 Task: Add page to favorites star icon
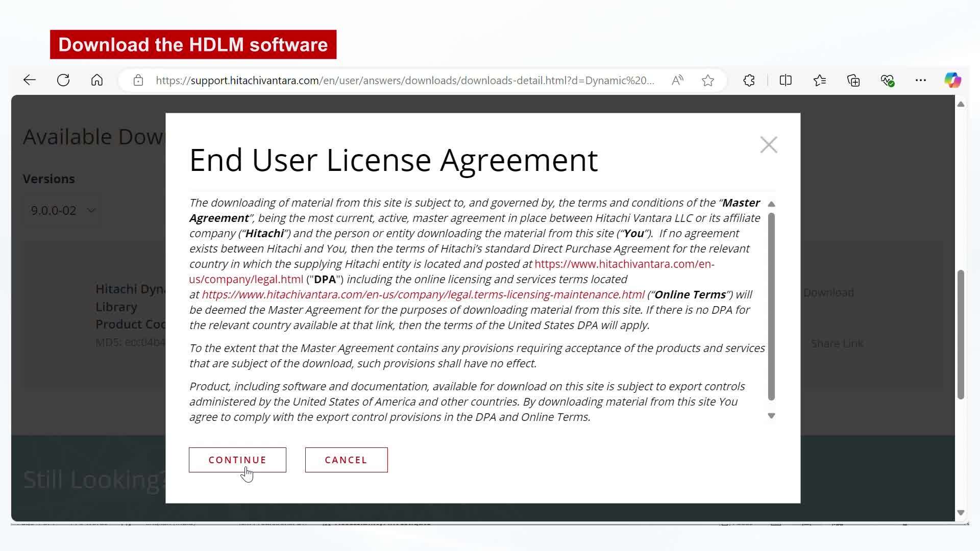pos(707,80)
